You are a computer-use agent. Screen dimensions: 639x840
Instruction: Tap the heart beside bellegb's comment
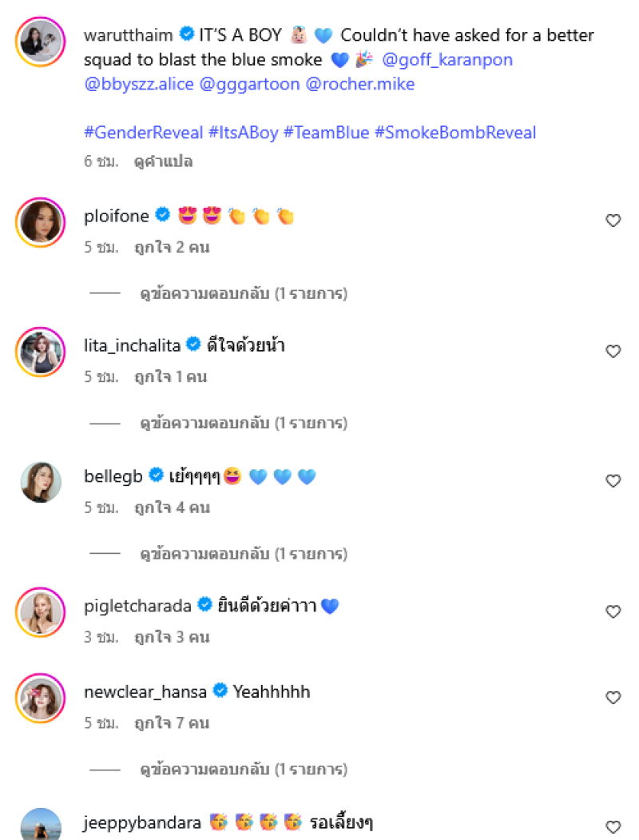click(613, 480)
